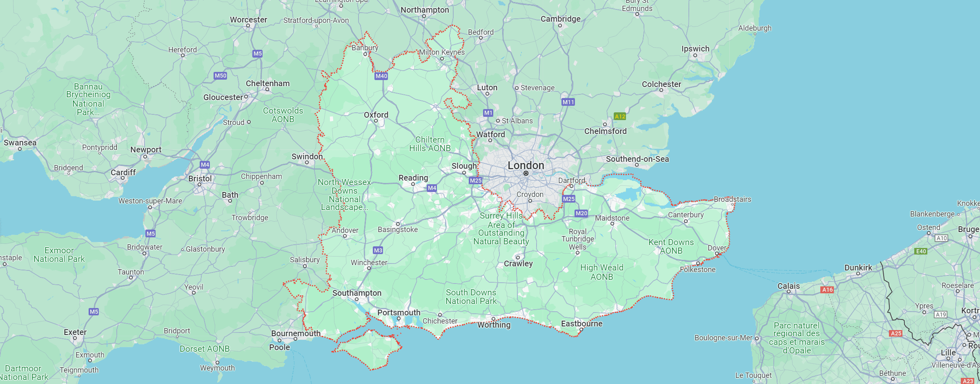The image size is (980, 384).
Task: Click the M11 motorway shield
Action: (x=568, y=102)
